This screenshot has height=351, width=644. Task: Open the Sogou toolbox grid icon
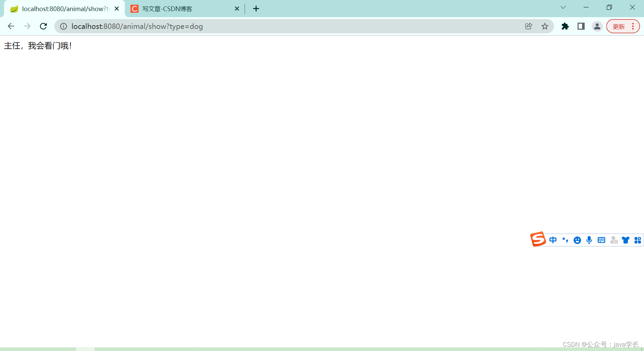(x=638, y=240)
